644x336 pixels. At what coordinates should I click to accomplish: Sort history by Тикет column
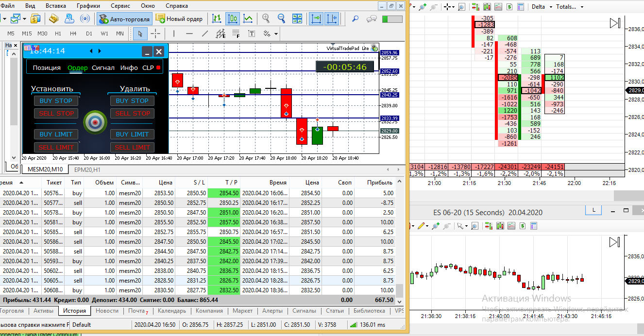click(x=54, y=183)
